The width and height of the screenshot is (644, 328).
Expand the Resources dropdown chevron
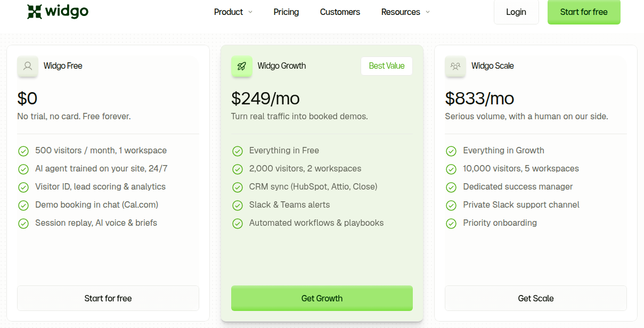click(428, 12)
